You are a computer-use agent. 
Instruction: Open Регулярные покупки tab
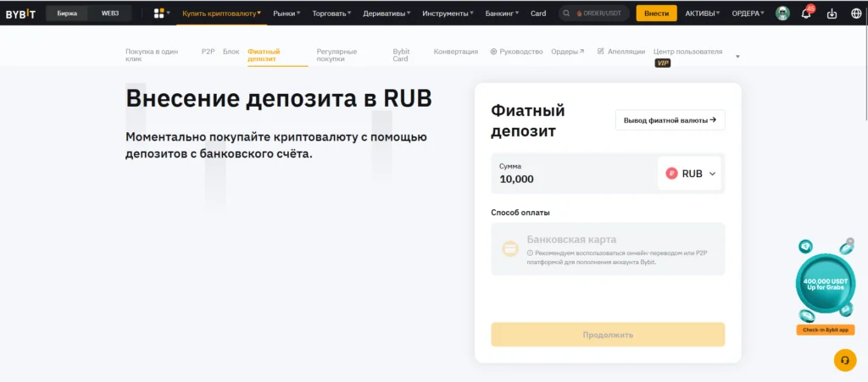pyautogui.click(x=337, y=55)
